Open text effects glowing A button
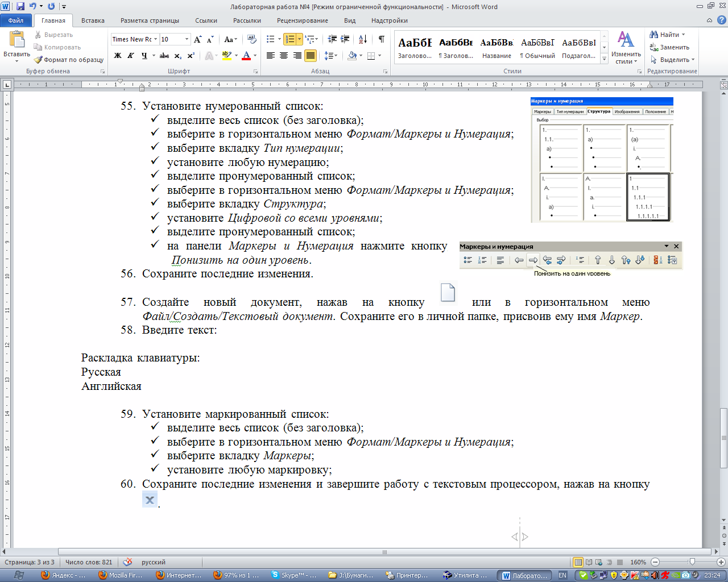Screen dimensions: 728x582 tap(210, 56)
